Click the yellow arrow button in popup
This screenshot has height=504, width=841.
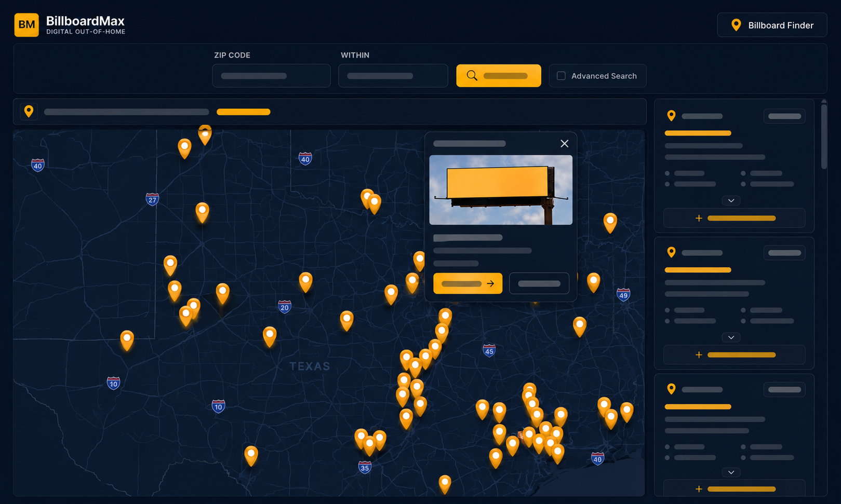coord(468,283)
